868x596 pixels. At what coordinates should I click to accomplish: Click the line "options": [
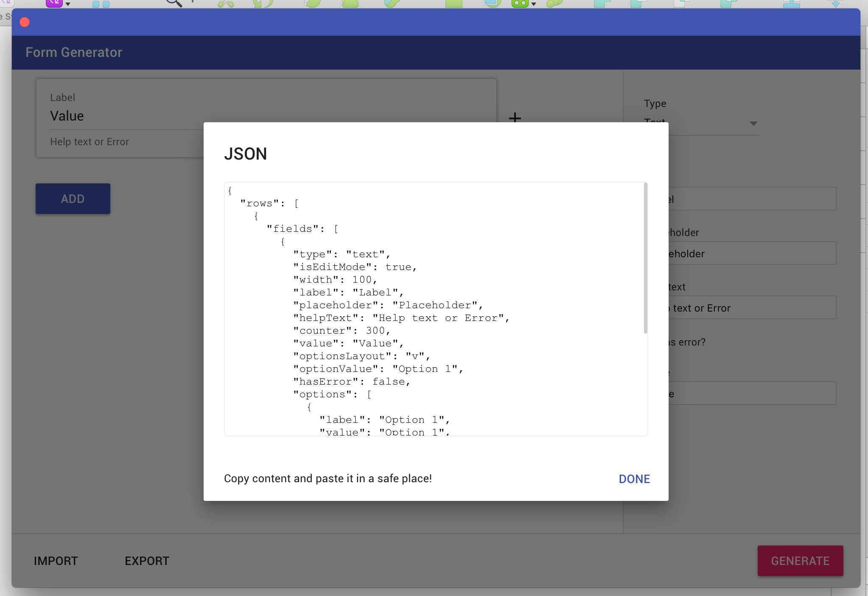(332, 394)
